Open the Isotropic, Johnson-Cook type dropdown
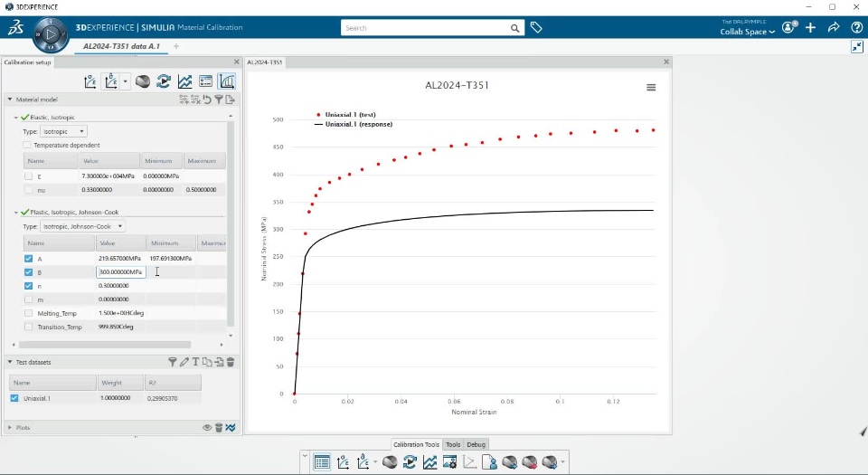868x475 pixels. click(82, 226)
